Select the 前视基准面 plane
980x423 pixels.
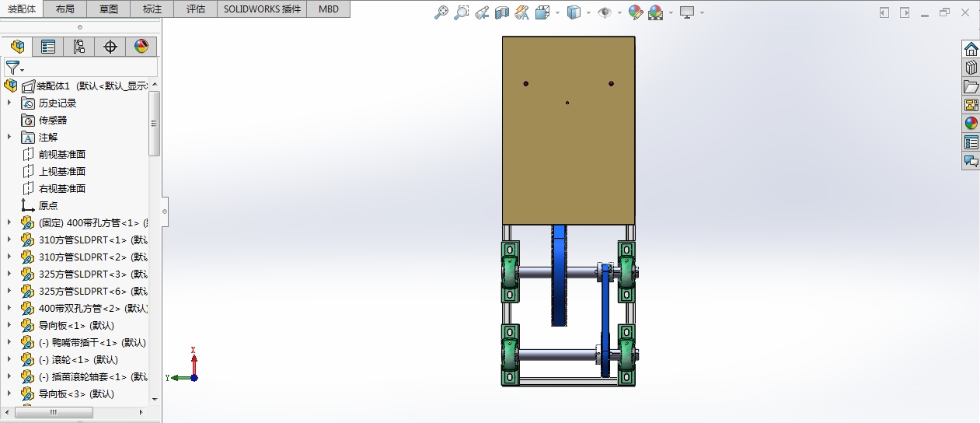point(61,154)
